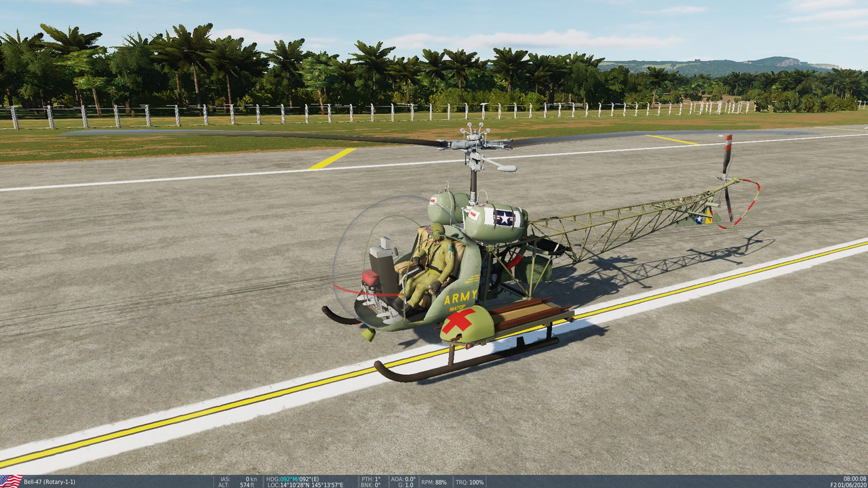The image size is (868, 488).
Task: Click the US flag icon in status bar
Action: (11, 481)
